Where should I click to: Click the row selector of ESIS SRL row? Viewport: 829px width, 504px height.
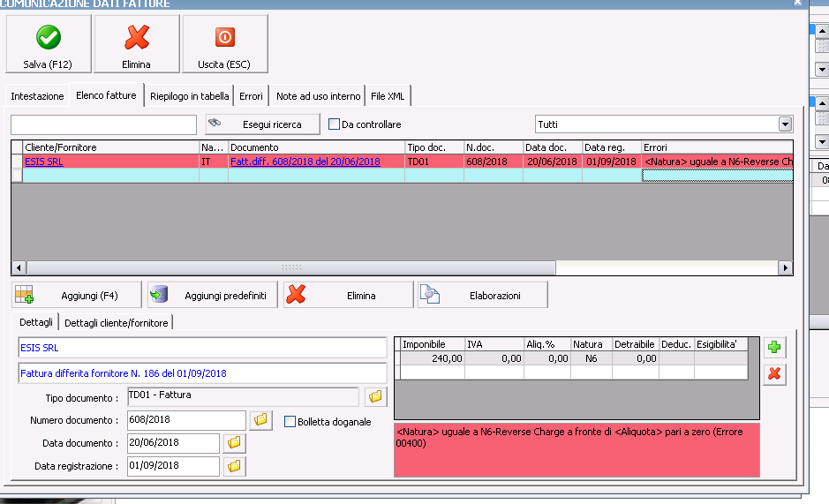[17, 162]
